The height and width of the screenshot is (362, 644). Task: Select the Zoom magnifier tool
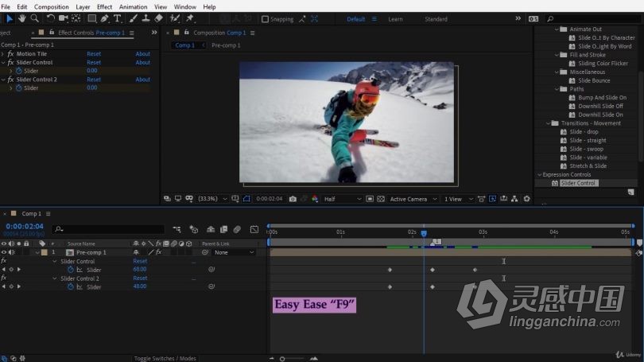(x=34, y=18)
